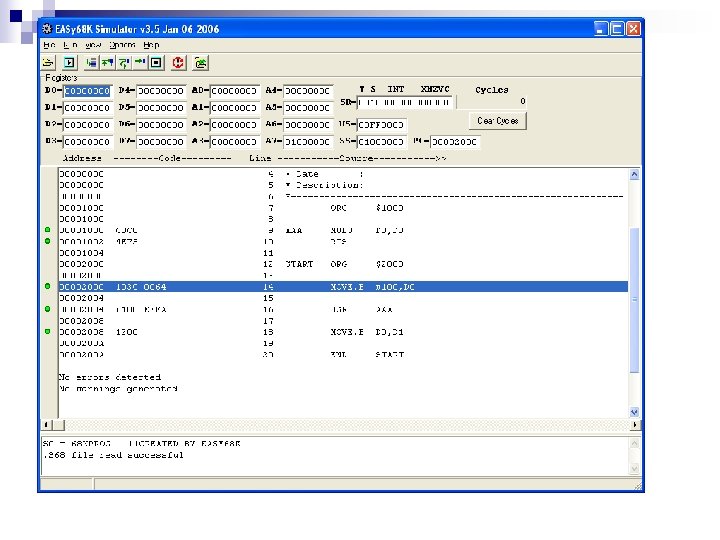Click the D0 register value field

pos(90,90)
